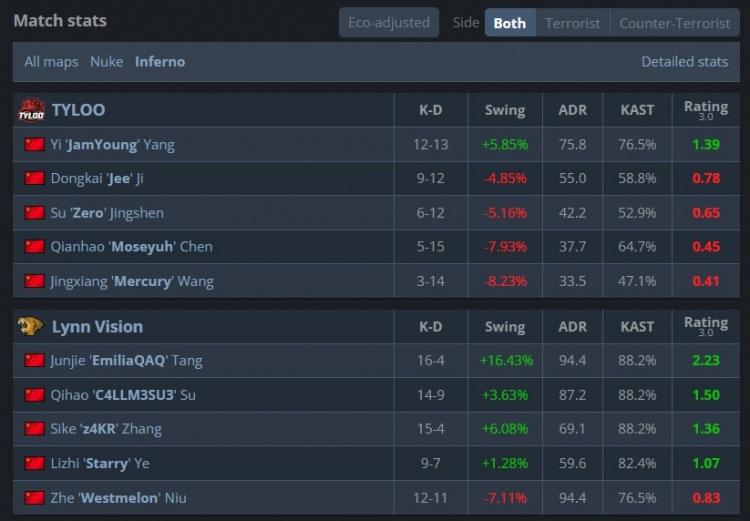
Task: Click the Lynn Vision team logo icon
Action: click(x=31, y=326)
